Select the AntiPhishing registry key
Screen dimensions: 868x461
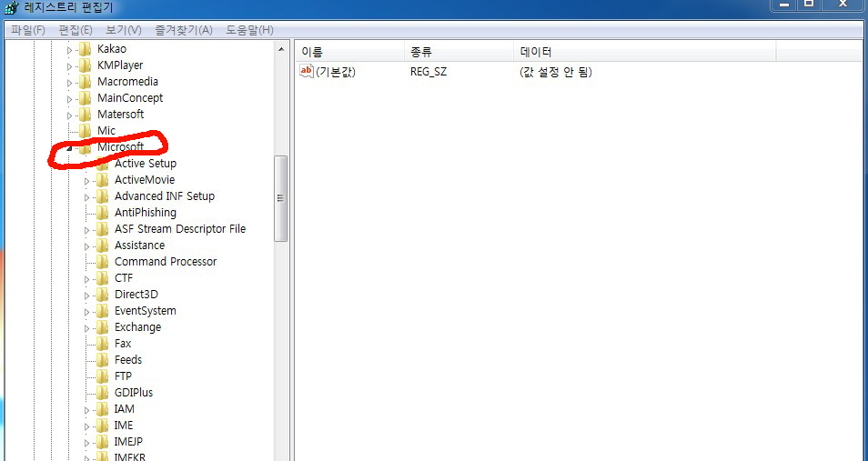pos(145,213)
